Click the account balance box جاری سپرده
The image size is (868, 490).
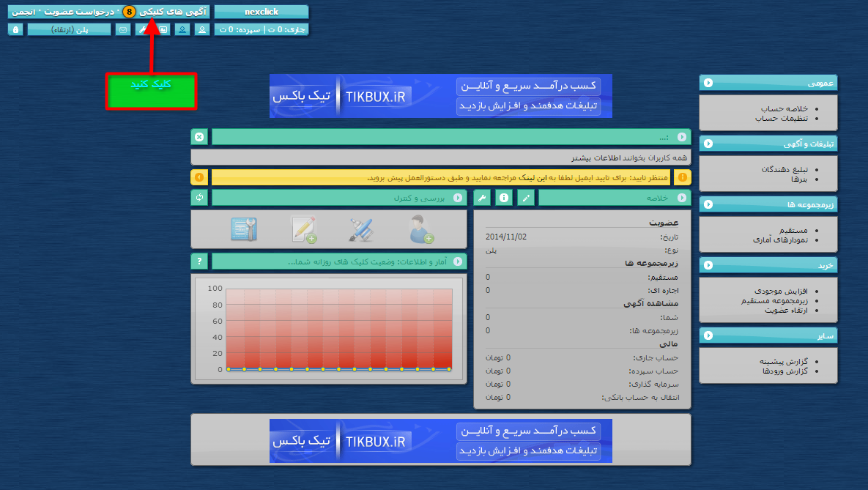coord(261,29)
